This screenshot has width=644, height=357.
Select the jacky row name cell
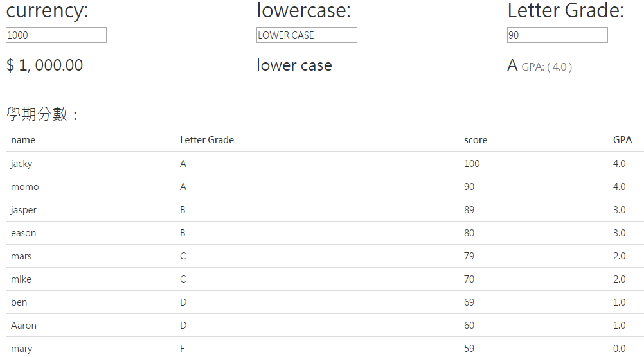[x=21, y=164]
